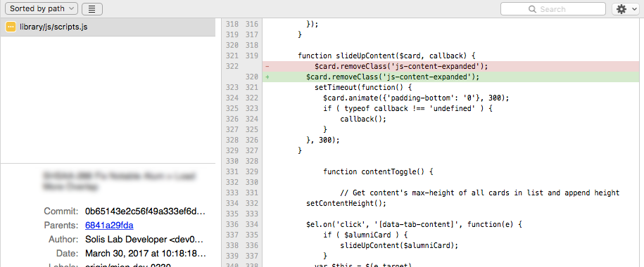Image resolution: width=644 pixels, height=267 pixels.
Task: Click line 'function slideUpContent($card, callback) {'
Action: click(x=386, y=56)
